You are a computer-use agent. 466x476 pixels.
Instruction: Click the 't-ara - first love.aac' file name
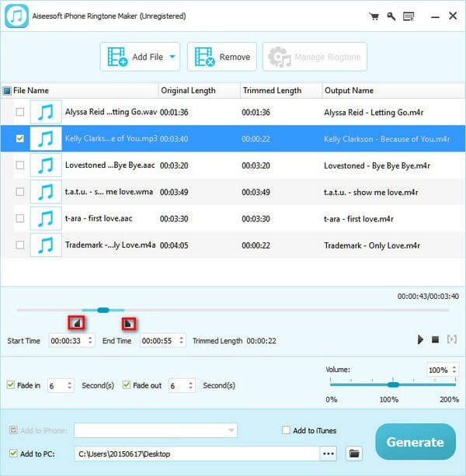click(99, 218)
